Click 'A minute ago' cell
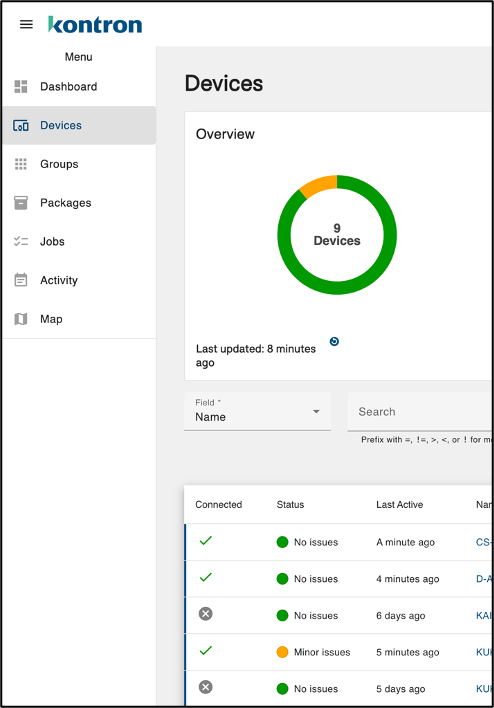 tap(405, 542)
